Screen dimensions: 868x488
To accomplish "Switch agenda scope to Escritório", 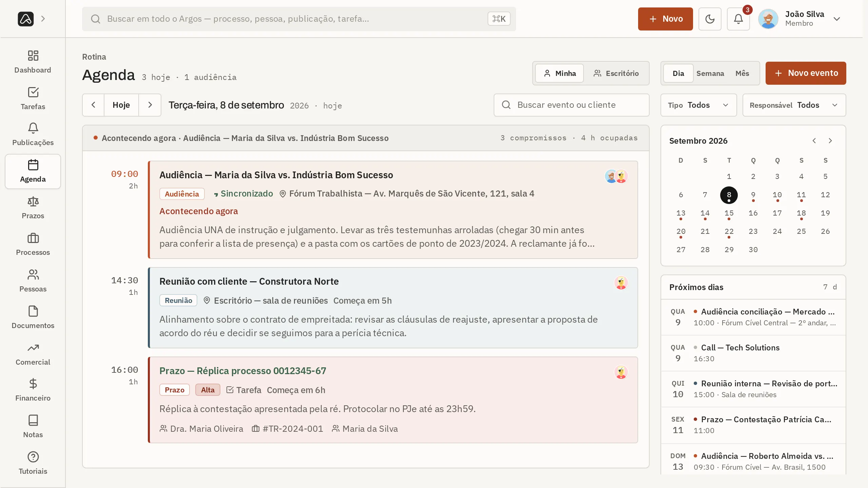I will (x=616, y=73).
